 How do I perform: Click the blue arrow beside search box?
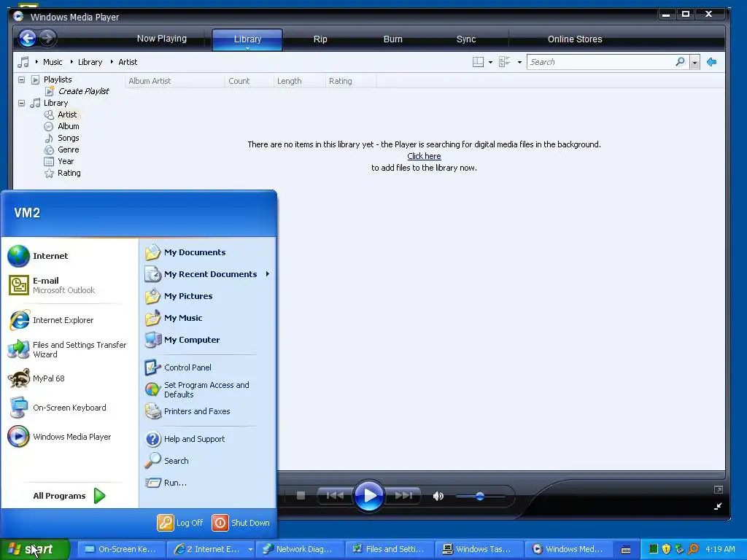(x=712, y=62)
